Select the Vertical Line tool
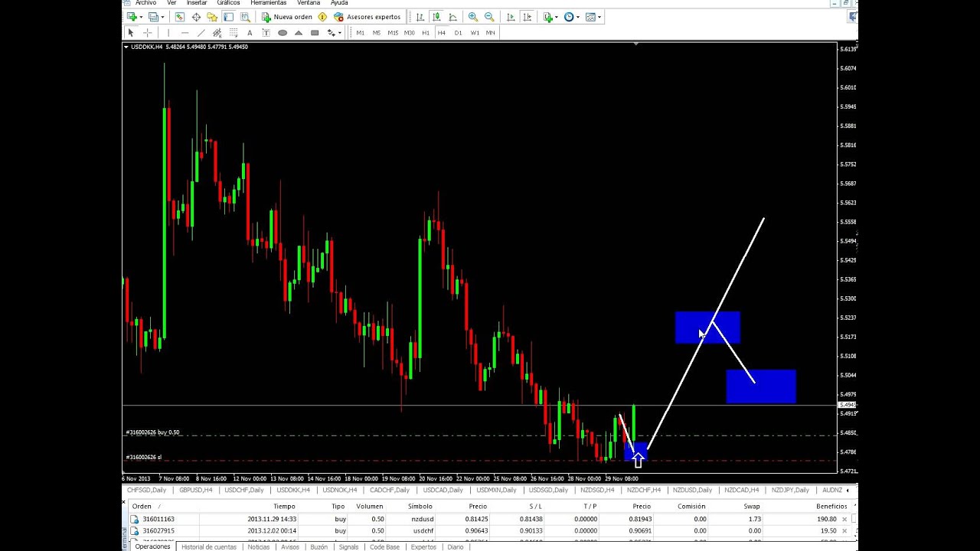 [168, 33]
